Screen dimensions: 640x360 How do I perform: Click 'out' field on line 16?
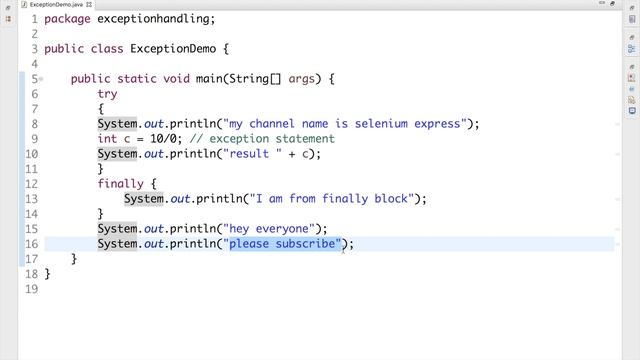pos(153,244)
